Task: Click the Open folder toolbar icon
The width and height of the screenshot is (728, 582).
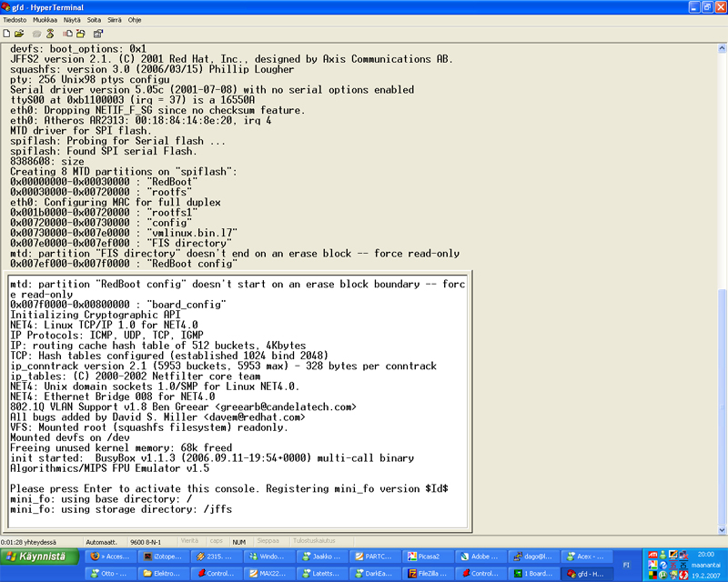Action: tap(19, 34)
